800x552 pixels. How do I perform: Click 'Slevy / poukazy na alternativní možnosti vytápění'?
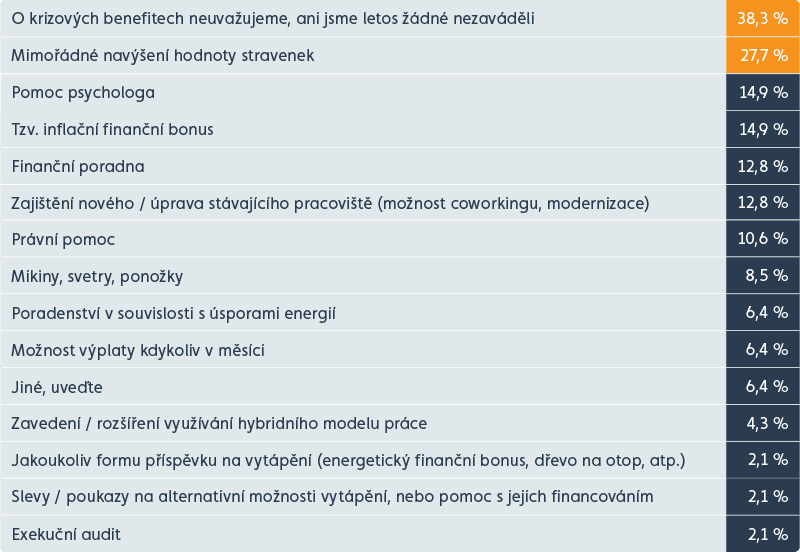(332, 497)
